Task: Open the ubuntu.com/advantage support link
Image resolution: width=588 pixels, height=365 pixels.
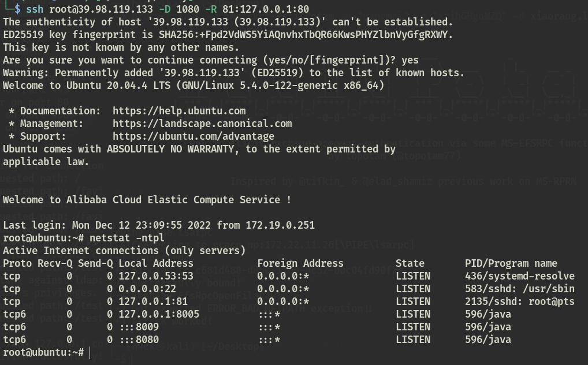Action: tap(193, 136)
